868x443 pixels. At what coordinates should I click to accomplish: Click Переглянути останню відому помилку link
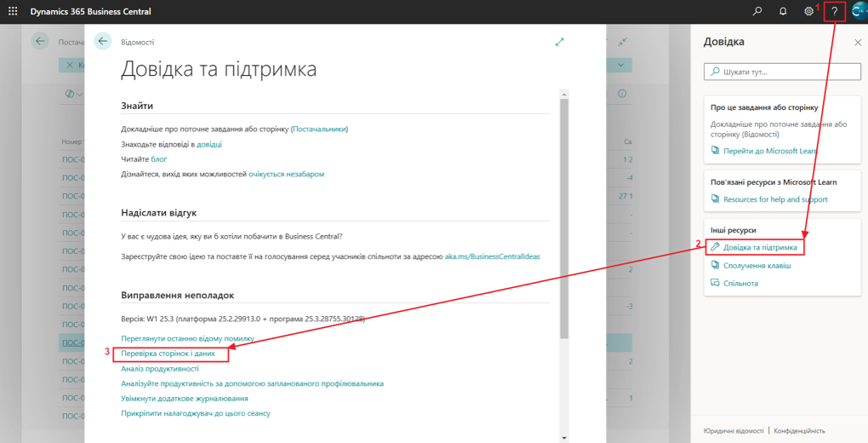point(187,338)
